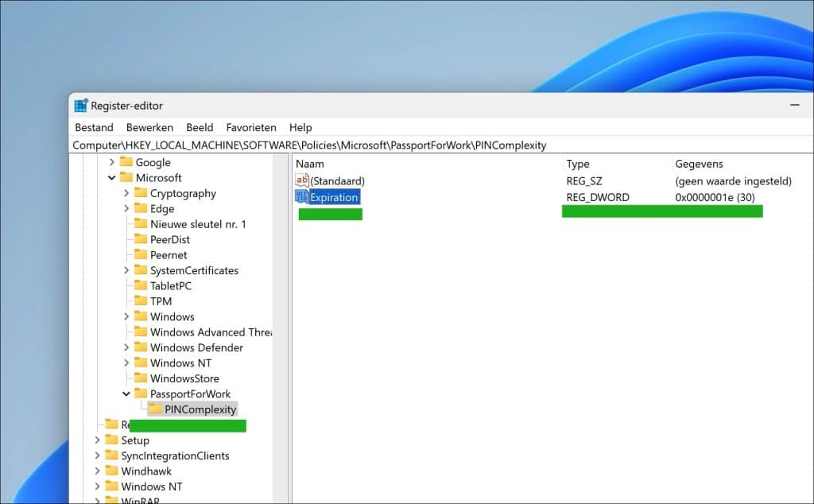Image resolution: width=814 pixels, height=504 pixels.
Task: Select the (Standaard) value name
Action: (x=337, y=180)
